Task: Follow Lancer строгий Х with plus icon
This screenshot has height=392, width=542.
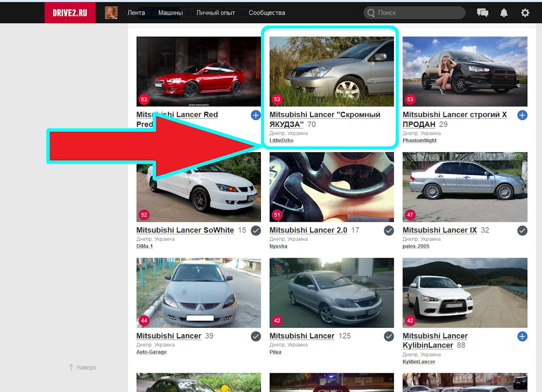Action: (522, 115)
